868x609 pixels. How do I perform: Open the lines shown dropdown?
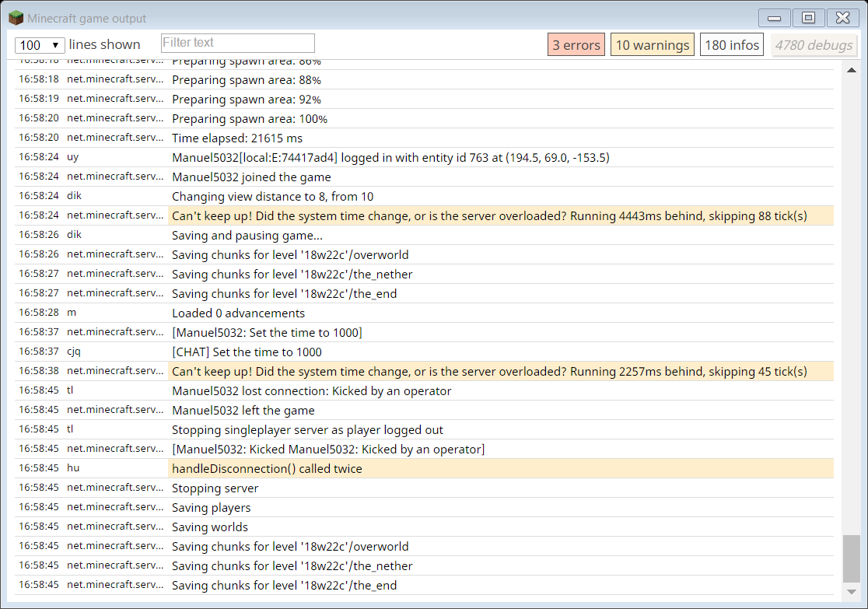pos(40,45)
